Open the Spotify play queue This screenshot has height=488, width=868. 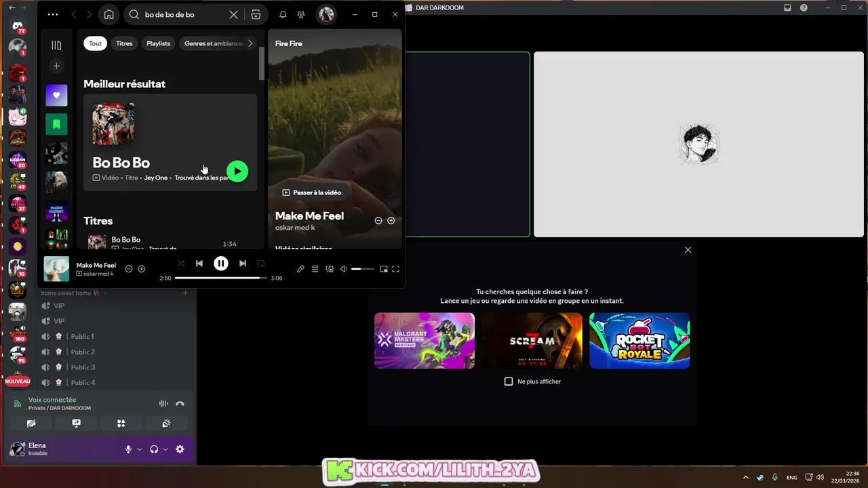click(x=315, y=269)
